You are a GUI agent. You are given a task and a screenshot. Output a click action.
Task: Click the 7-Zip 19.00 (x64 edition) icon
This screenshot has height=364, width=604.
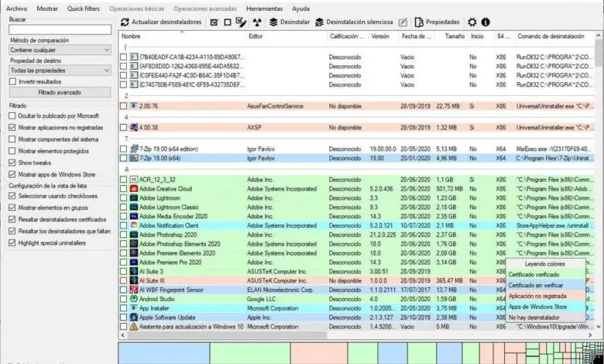tap(134, 149)
